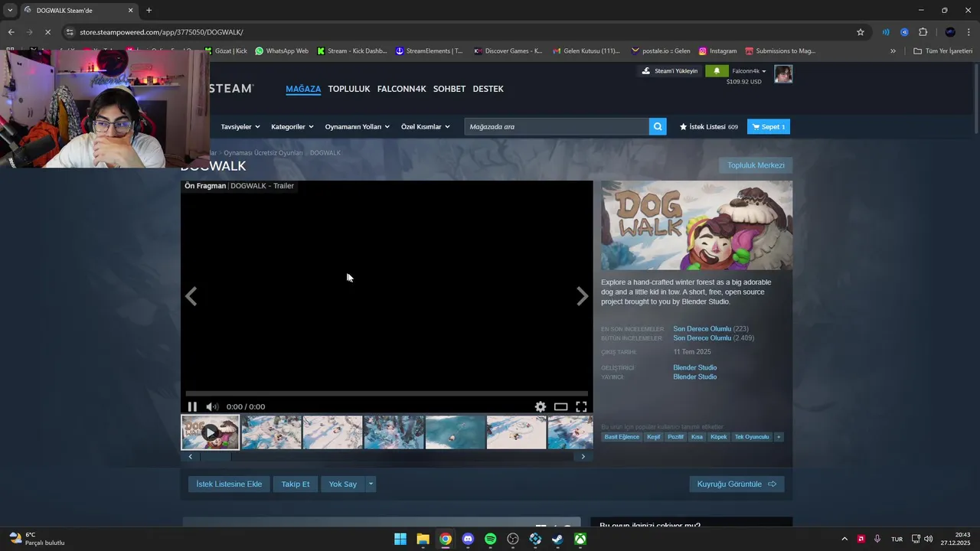The width and height of the screenshot is (980, 551).
Task: Show the previous media with left arrow
Action: click(x=191, y=296)
